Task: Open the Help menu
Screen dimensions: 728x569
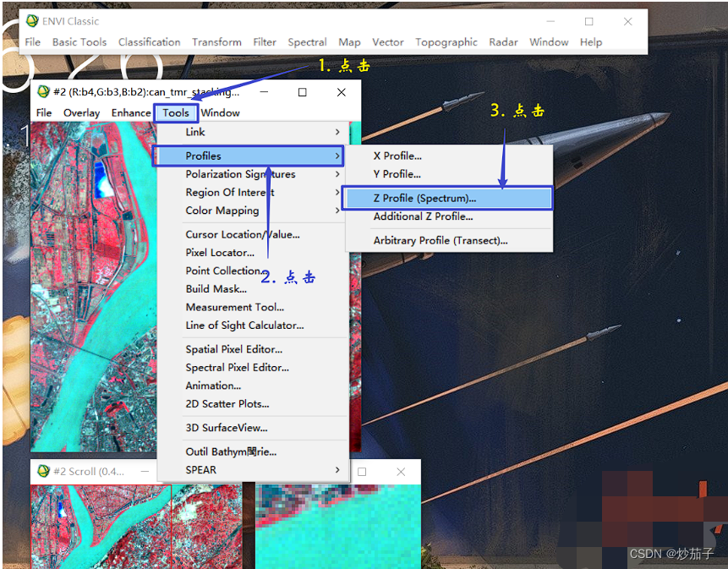Action: tap(590, 42)
